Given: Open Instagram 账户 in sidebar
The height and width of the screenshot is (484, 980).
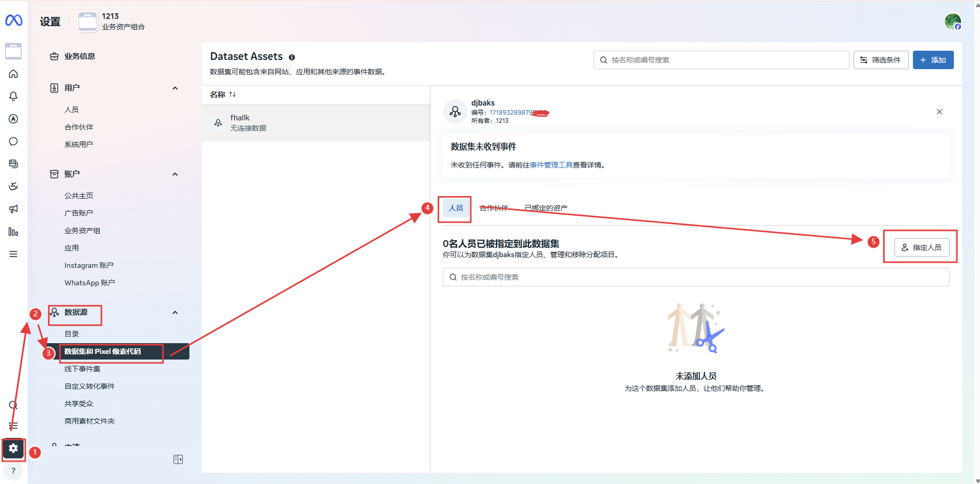Looking at the screenshot, I should point(89,265).
